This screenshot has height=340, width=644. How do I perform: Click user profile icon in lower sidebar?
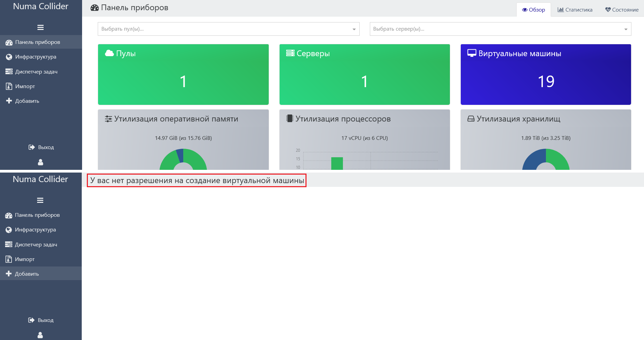click(40, 335)
